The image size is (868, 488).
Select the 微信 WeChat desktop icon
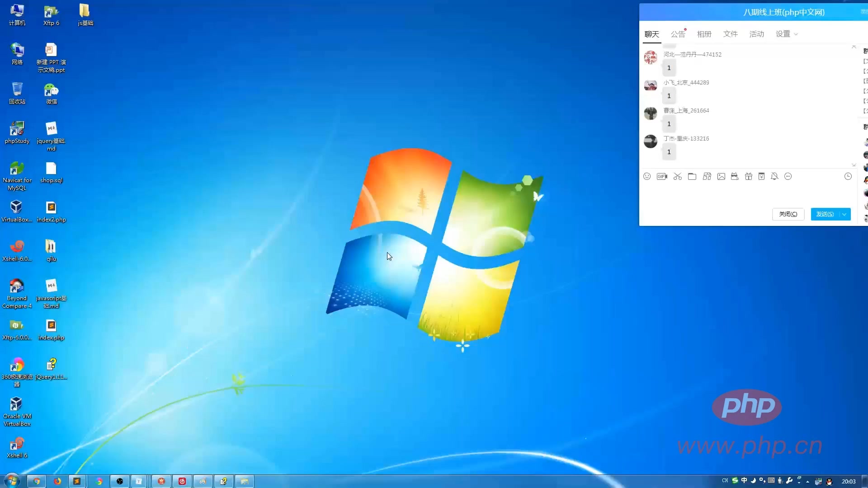pos(51,93)
